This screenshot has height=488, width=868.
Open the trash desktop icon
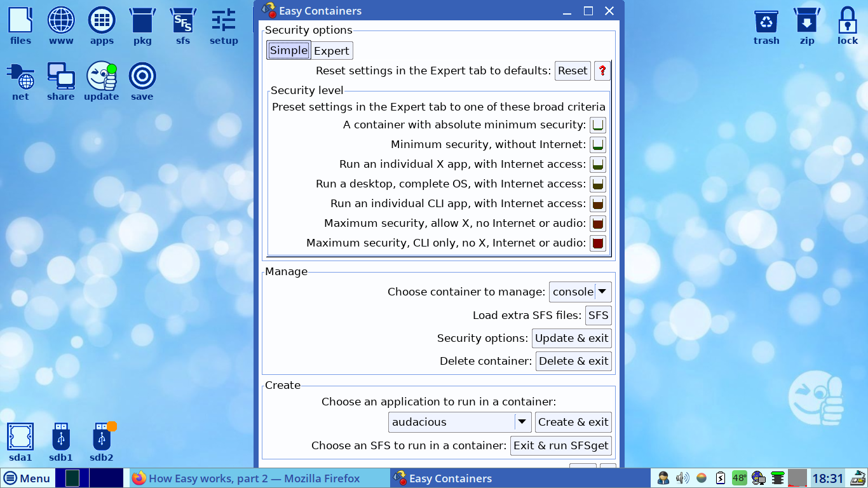[766, 25]
